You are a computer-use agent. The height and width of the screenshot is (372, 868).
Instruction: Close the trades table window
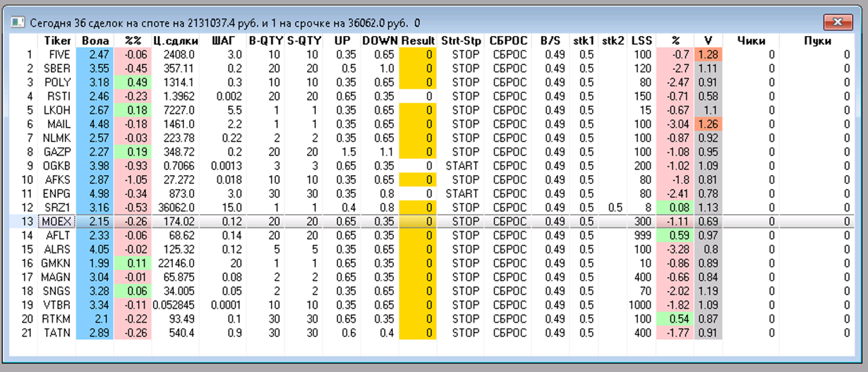pos(837,22)
